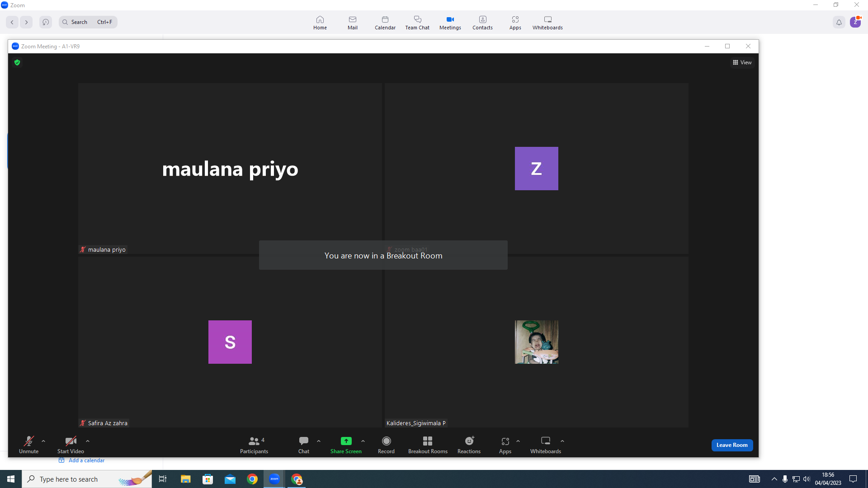Open the network icon in the tray
The height and width of the screenshot is (488, 868).
(x=796, y=479)
